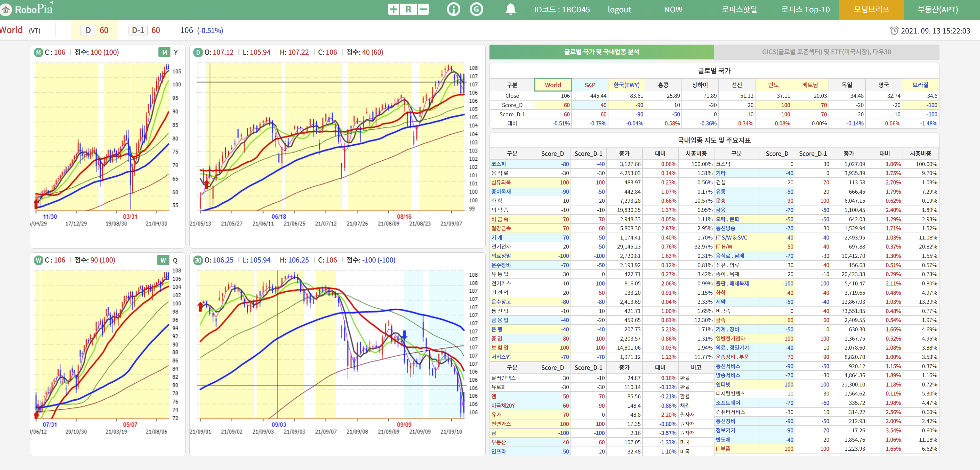Select the M toggle on monthly chart
This screenshot has height=470, width=980.
point(164,53)
